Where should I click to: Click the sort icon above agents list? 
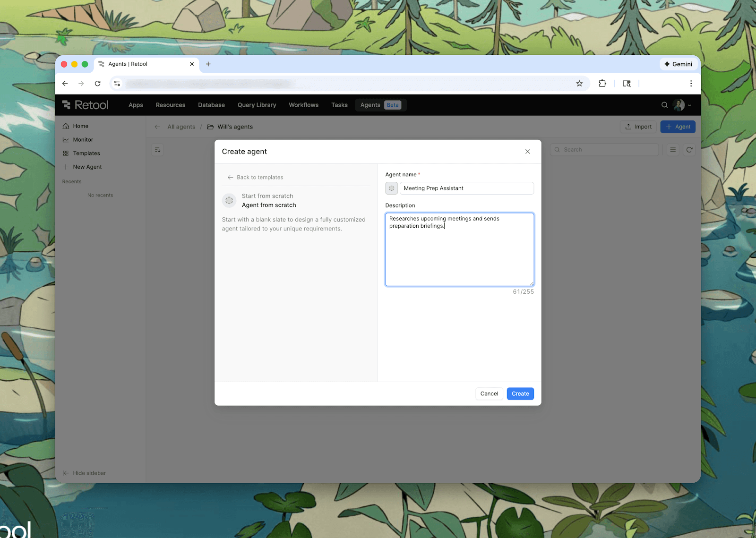pyautogui.click(x=157, y=150)
